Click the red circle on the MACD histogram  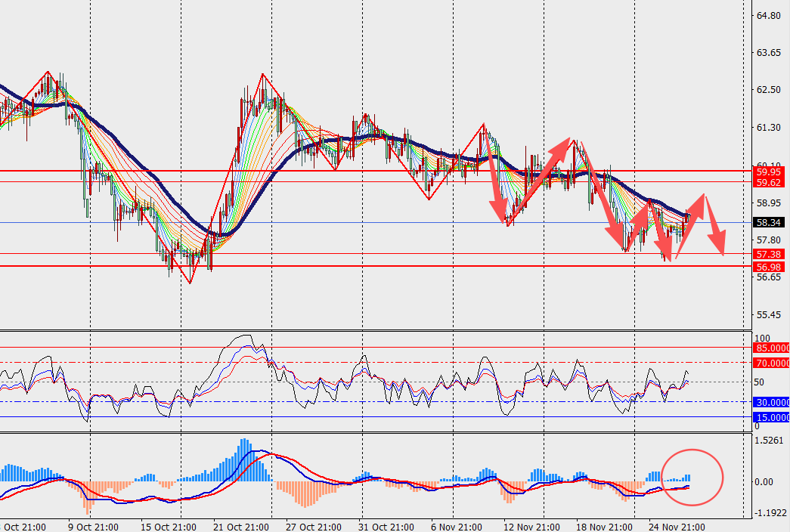point(692,477)
